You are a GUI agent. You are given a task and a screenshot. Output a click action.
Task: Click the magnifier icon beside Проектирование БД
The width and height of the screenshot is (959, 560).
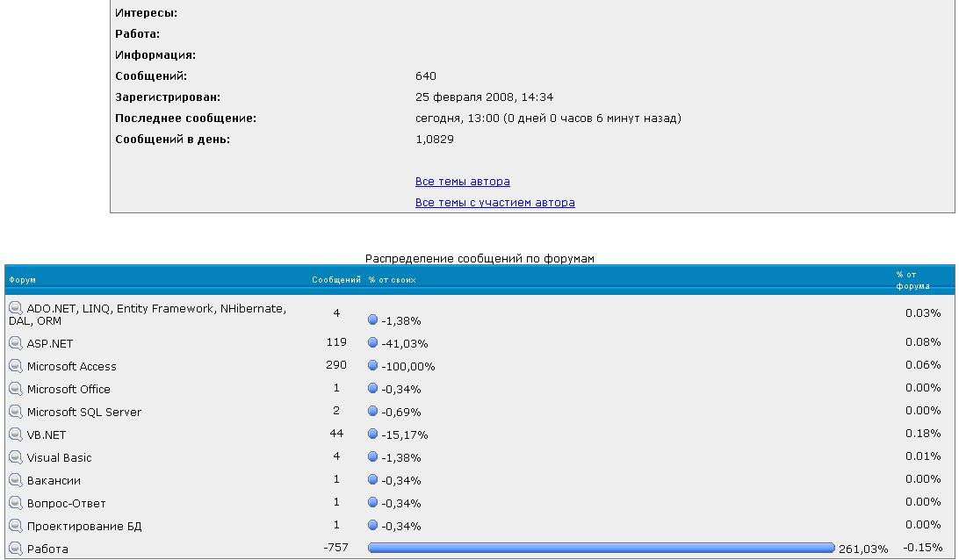(15, 526)
